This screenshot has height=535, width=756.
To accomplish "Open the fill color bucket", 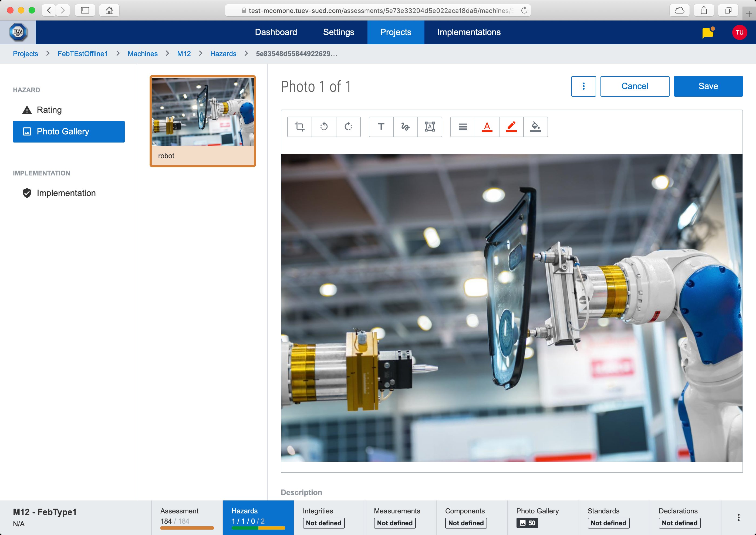I will click(x=535, y=127).
